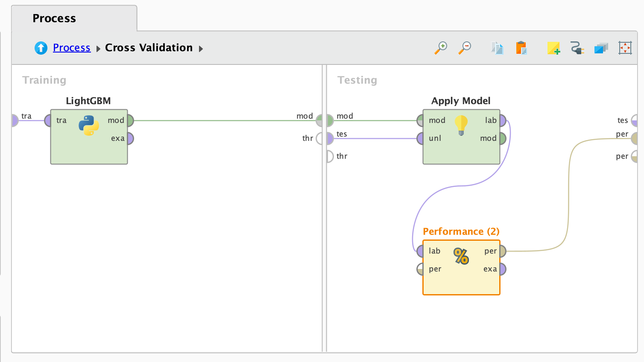The width and height of the screenshot is (644, 362).
Task: Copy the selected operators icon
Action: [x=497, y=48]
